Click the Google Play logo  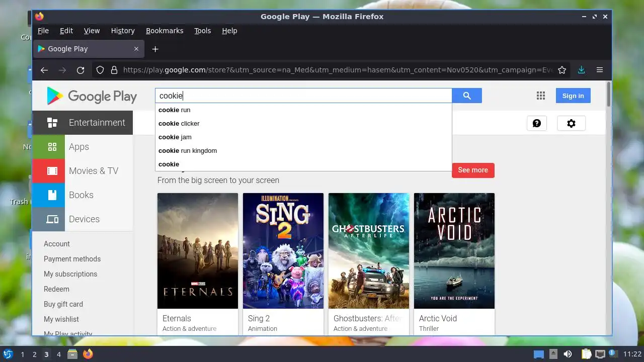[92, 96]
